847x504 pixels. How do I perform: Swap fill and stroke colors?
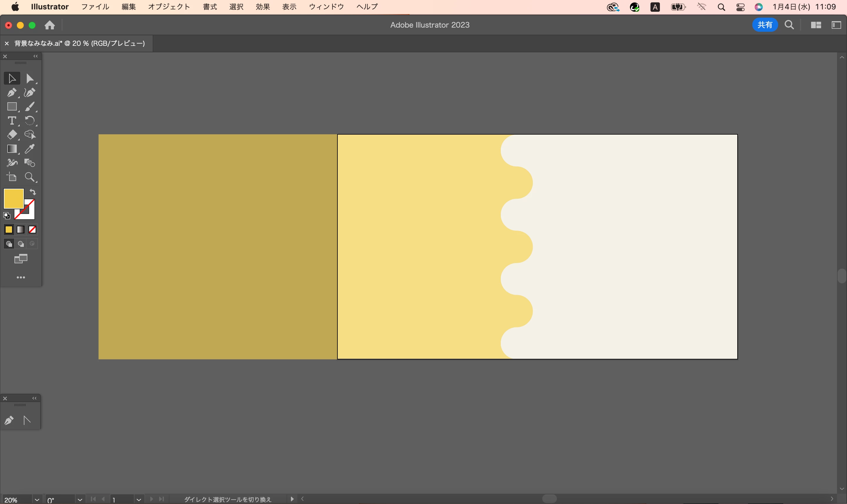point(33,192)
